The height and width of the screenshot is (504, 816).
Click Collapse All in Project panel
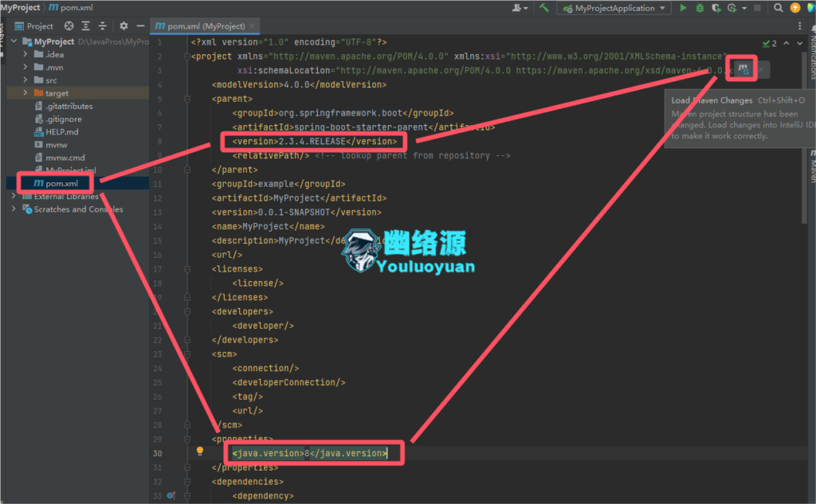[103, 26]
